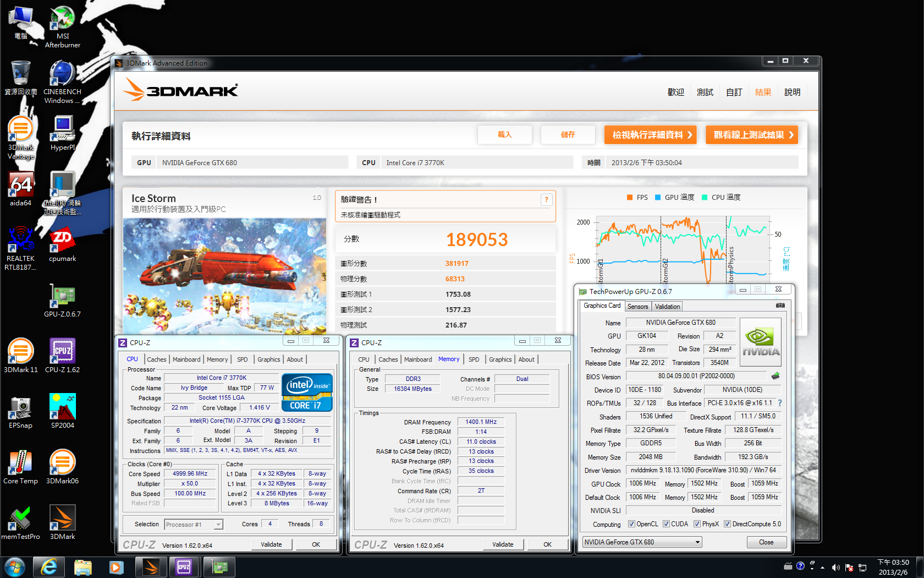Viewport: 924px width, 578px height.
Task: Launch 3DMark desktop shortcut
Action: (63, 522)
